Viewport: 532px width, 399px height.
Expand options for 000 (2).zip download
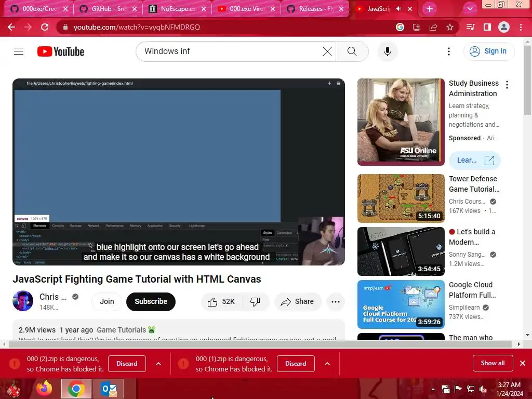[x=158, y=364]
